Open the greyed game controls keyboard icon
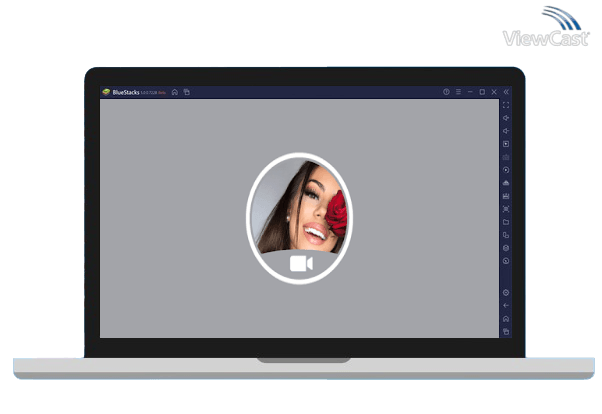The height and width of the screenshot is (414, 602). pyautogui.click(x=506, y=157)
